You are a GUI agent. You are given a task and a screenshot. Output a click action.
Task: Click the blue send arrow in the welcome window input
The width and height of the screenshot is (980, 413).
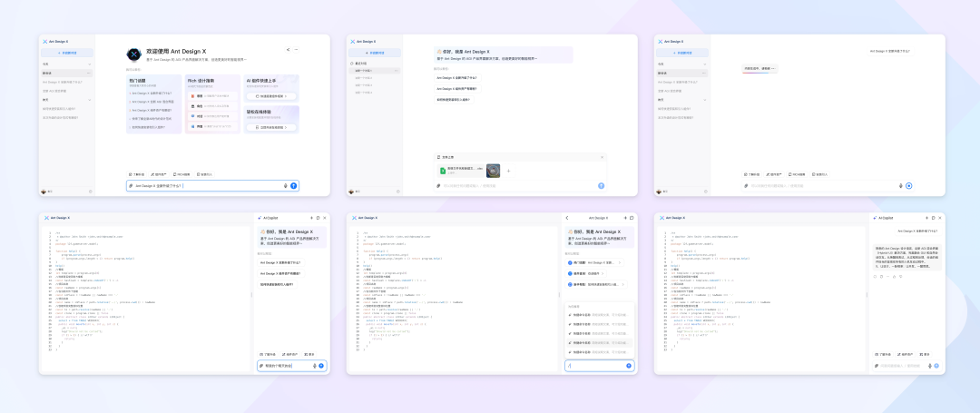(294, 185)
